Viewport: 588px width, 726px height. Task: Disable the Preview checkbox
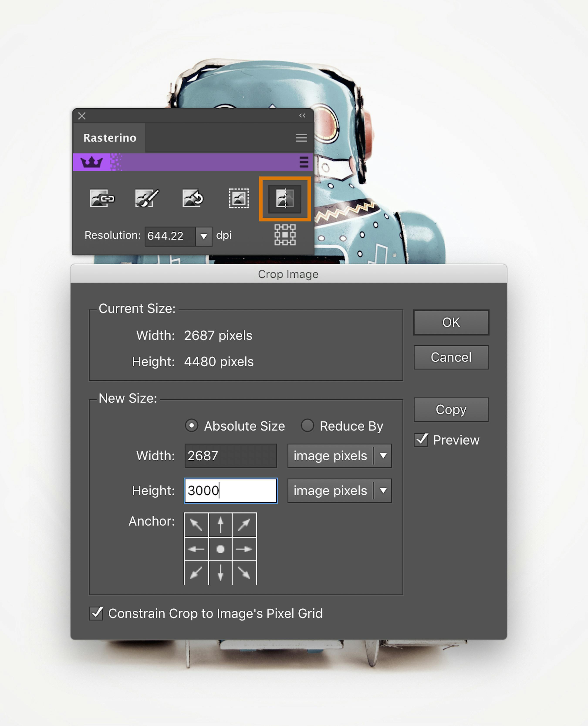(421, 440)
